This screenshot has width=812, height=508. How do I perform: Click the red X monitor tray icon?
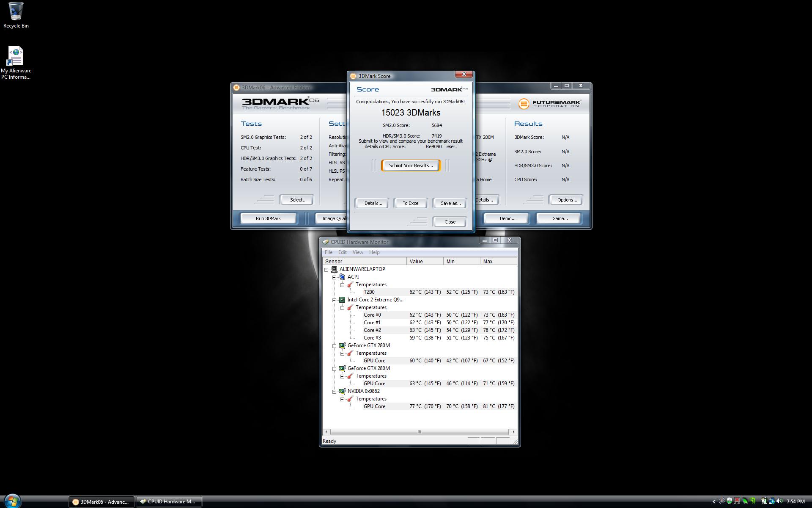point(737,501)
